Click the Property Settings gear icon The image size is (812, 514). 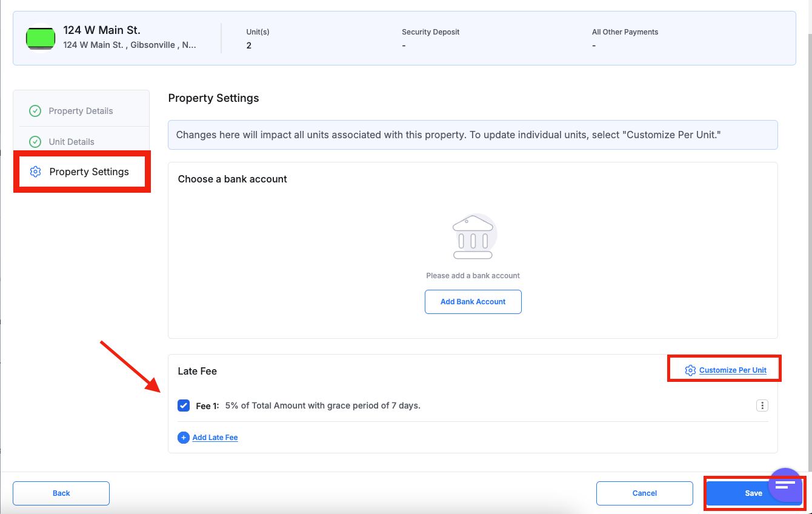tap(35, 172)
